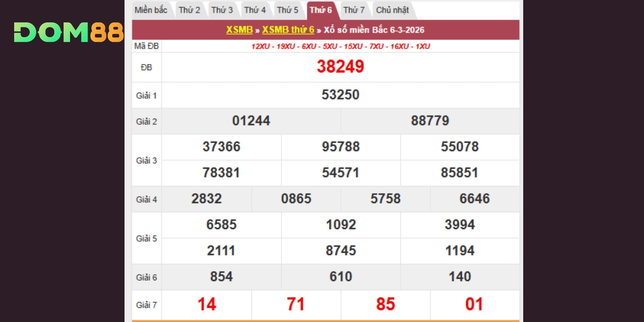Open the XSMB thứ 6 link

pos(288,30)
